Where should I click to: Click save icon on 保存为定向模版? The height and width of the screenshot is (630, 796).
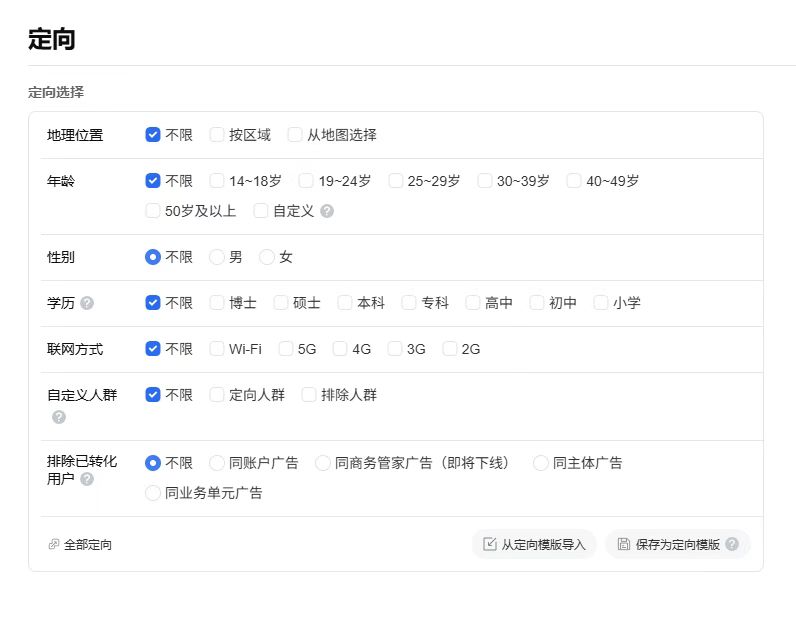point(624,544)
